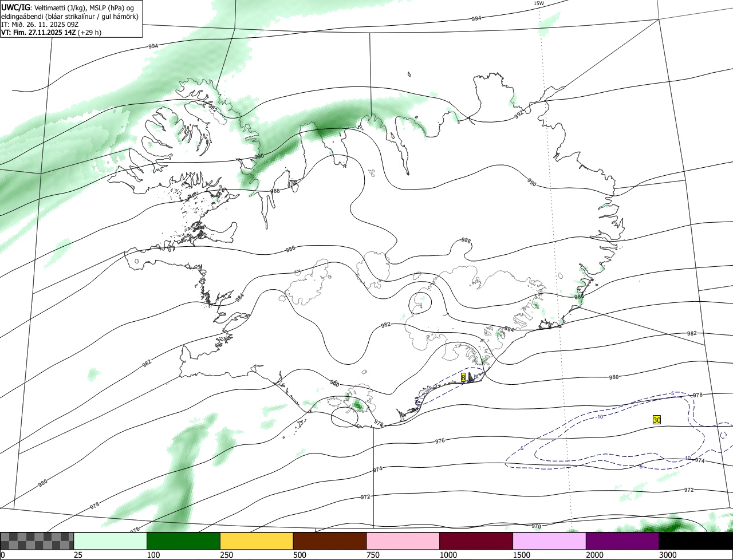733x560 pixels.
Task: Select the brown 500–750 legend swatch
Action: coord(330,541)
